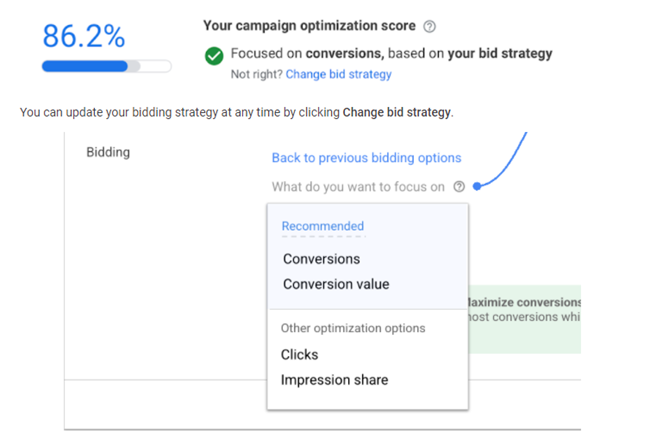The image size is (650, 440).
Task: Open "What do you want to focus on" dropdown
Action: tap(358, 186)
